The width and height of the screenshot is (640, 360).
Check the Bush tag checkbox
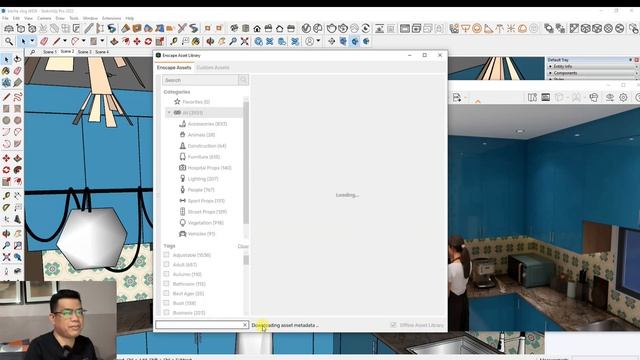(x=166, y=303)
